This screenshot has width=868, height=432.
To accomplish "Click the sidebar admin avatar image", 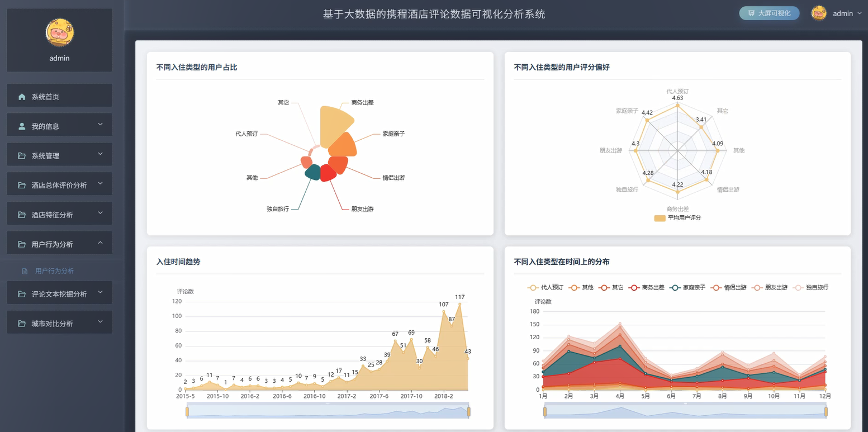I will point(60,32).
